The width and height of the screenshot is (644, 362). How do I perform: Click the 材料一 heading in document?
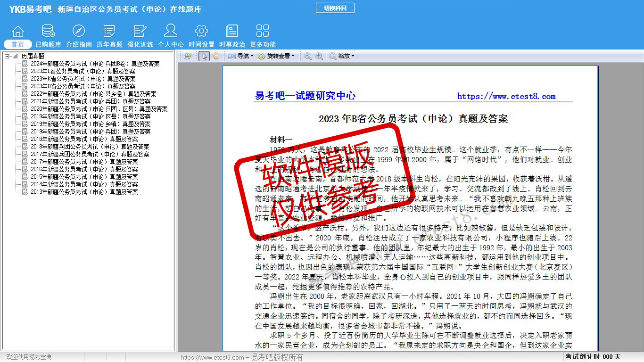[x=281, y=140]
